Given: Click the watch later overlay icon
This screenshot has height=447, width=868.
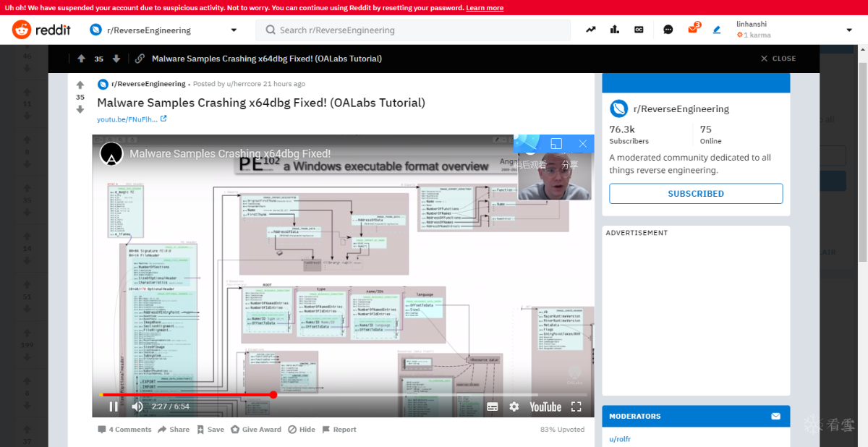Looking at the screenshot, I should (x=529, y=165).
